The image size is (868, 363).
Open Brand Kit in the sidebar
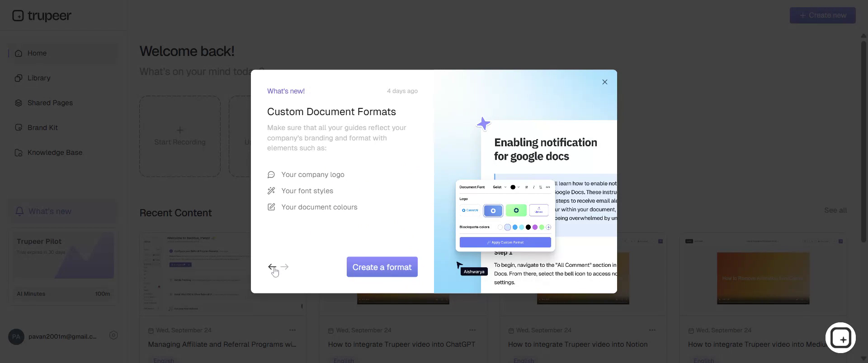tap(63, 128)
